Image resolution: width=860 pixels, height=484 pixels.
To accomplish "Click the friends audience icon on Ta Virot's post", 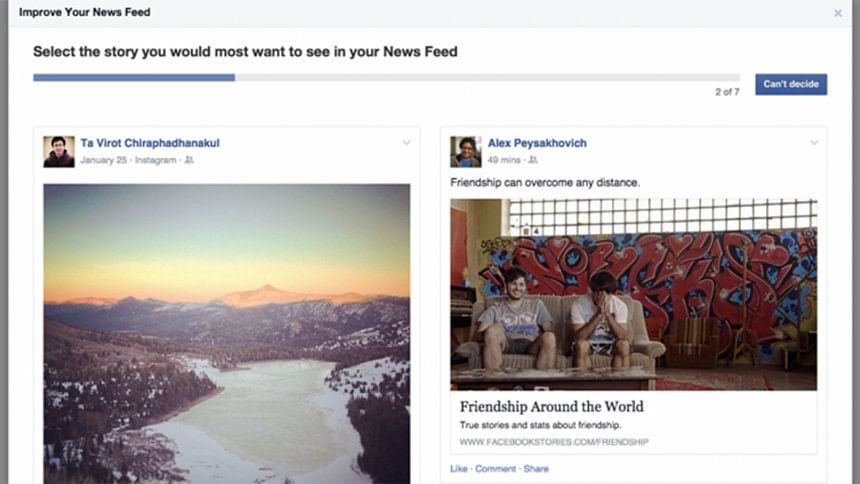I will click(189, 160).
